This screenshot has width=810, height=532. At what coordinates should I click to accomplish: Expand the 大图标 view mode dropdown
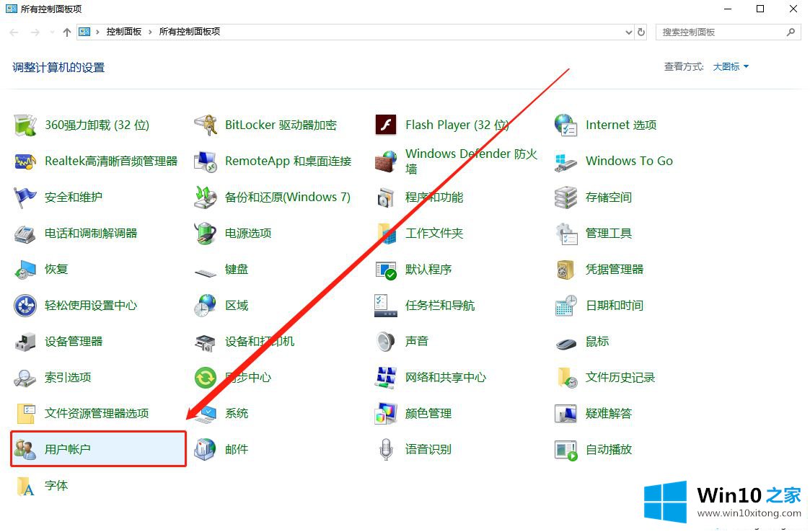731,66
